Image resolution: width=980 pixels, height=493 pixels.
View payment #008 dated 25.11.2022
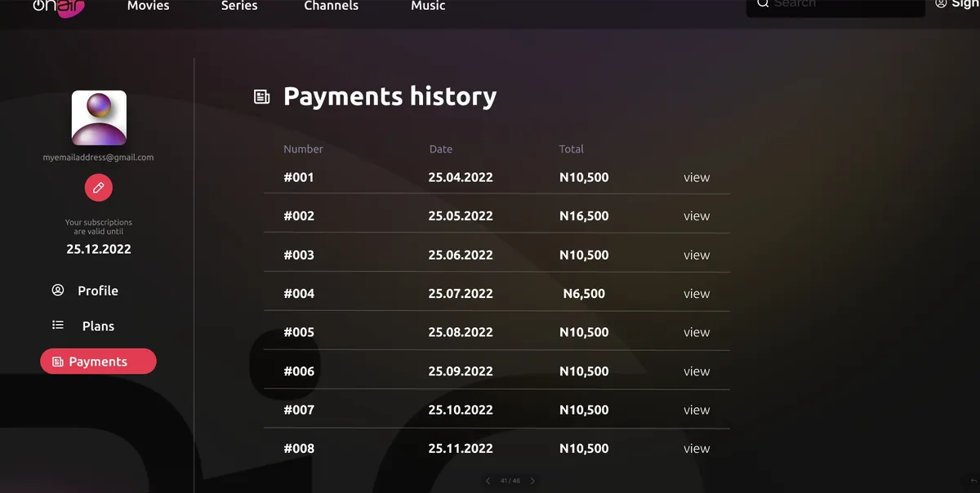click(696, 448)
